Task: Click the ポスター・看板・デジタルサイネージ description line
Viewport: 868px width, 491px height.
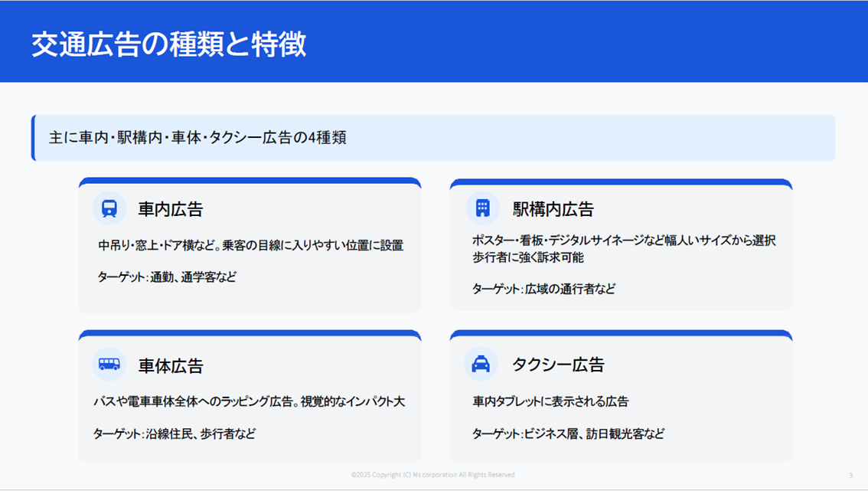Action: pyautogui.click(x=624, y=241)
